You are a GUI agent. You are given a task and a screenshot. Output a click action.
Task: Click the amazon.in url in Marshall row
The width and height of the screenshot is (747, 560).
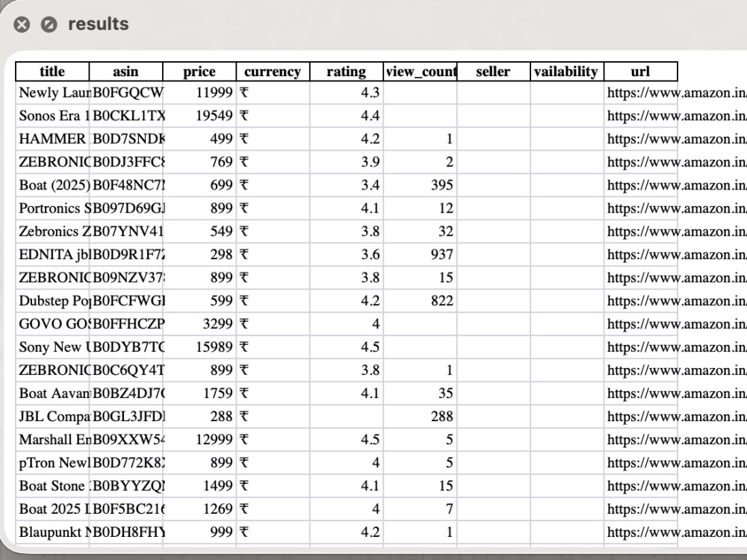[677, 439]
